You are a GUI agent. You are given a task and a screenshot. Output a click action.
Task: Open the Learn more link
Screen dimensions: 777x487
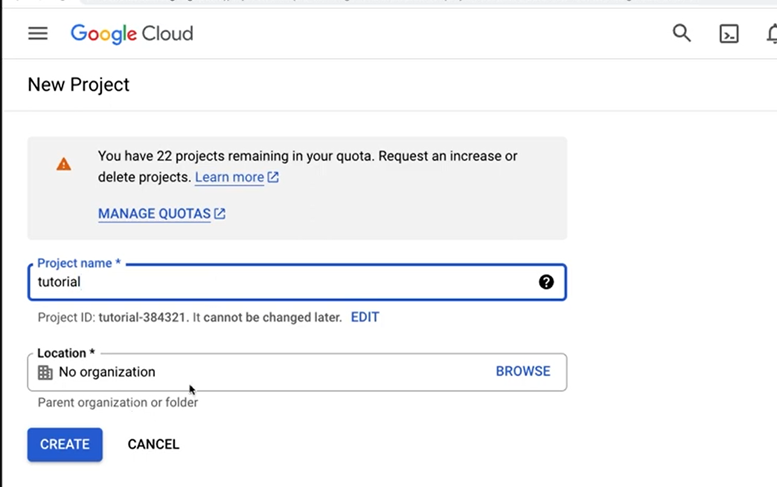[229, 177]
